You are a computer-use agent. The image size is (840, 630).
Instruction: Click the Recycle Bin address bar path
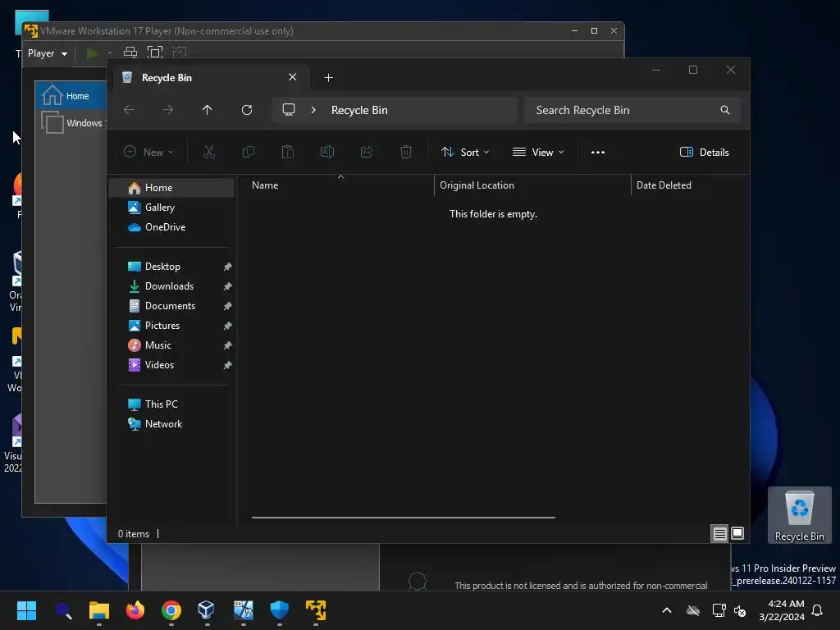(x=359, y=110)
